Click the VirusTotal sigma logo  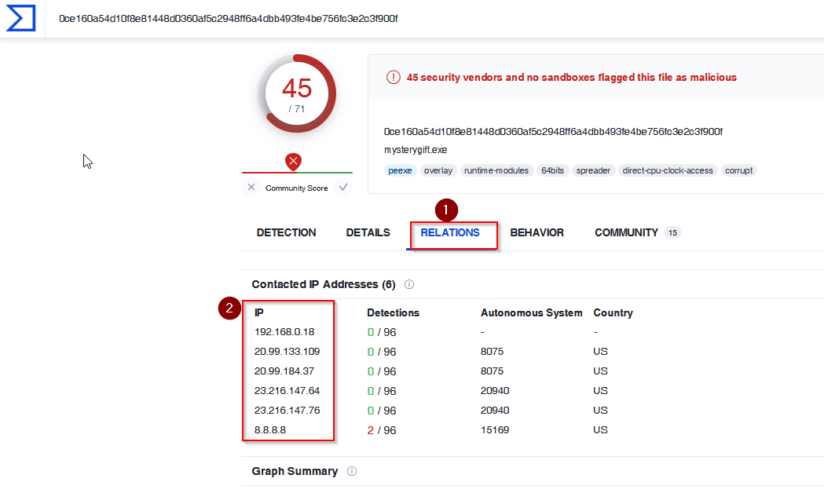21,18
